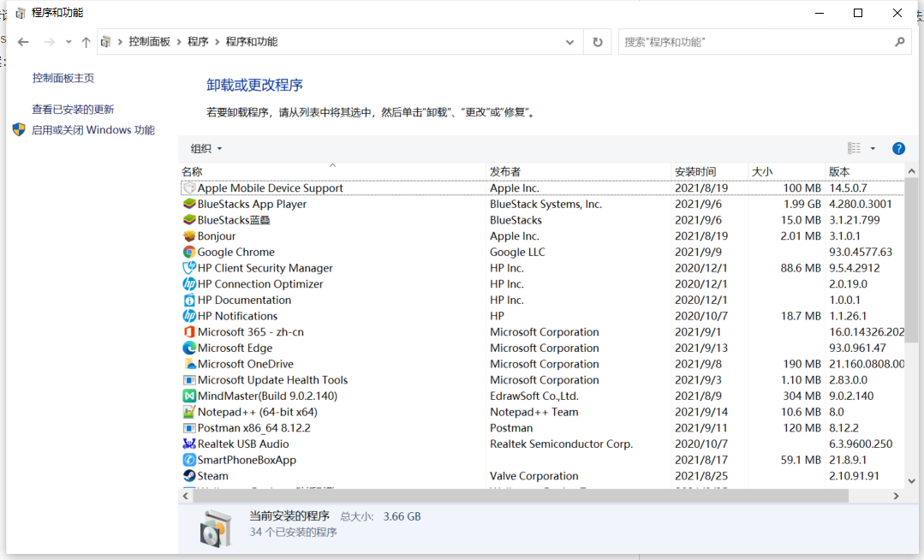Click the HP Notifications icon
Screen dimensions: 924x560
[x=189, y=316]
